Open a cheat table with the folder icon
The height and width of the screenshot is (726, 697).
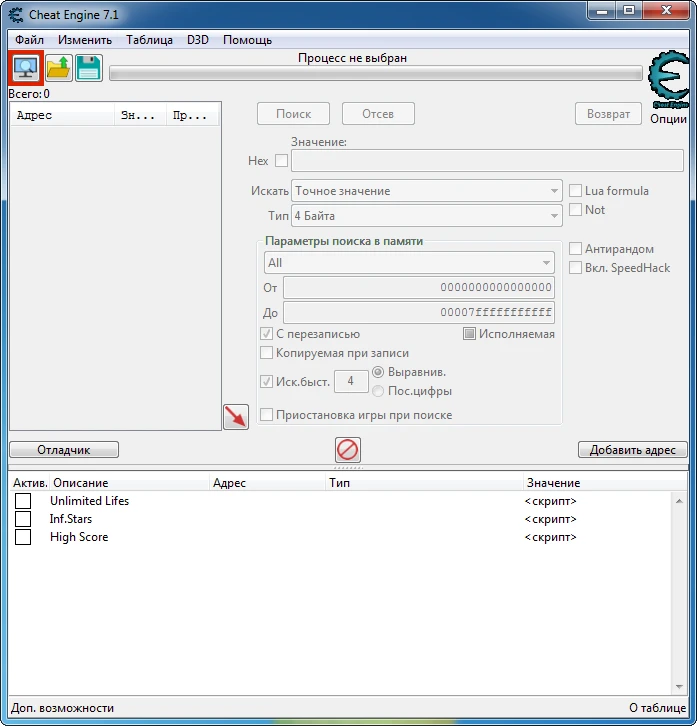click(58, 69)
